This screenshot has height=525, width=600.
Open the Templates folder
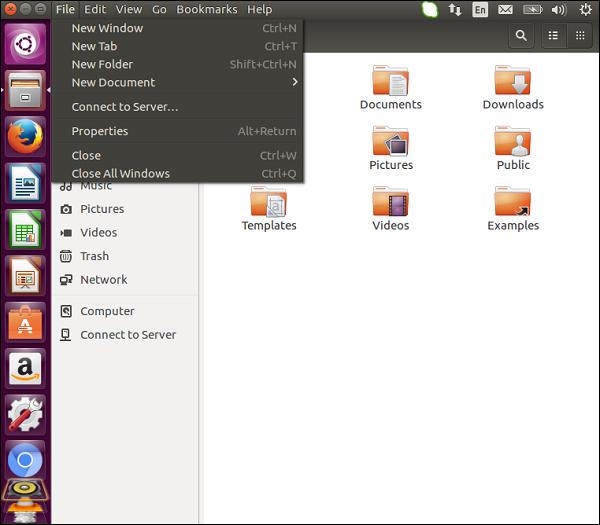pyautogui.click(x=268, y=203)
